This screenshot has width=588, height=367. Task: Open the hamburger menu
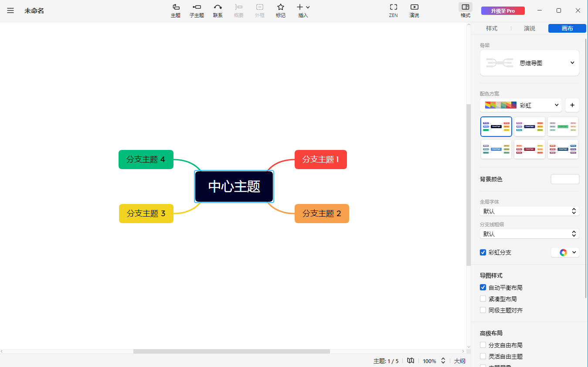[10, 10]
